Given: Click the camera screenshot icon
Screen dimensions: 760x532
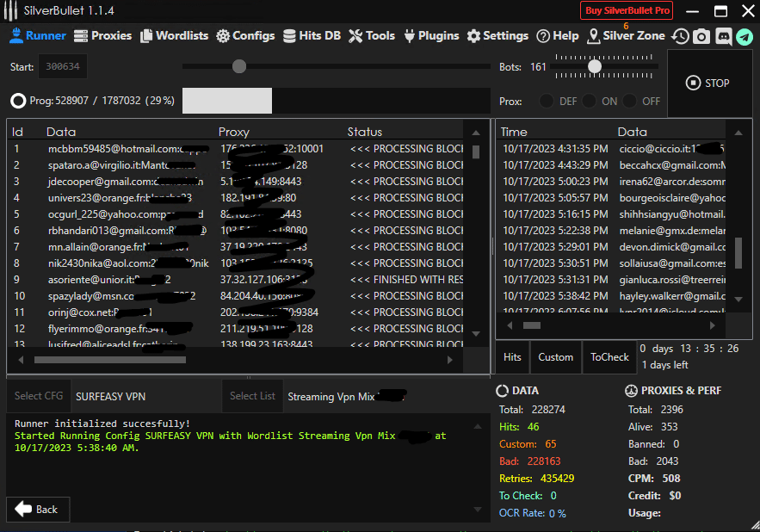Looking at the screenshot, I should point(701,36).
